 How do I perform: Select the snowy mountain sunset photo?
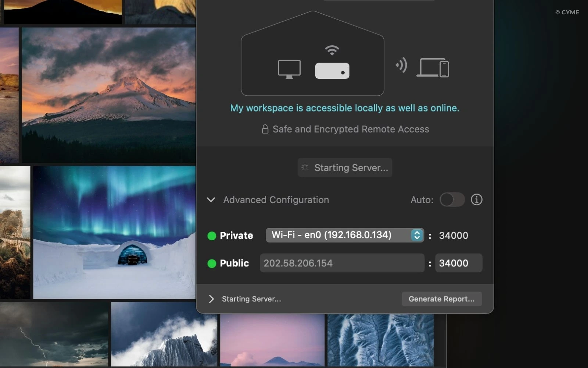[108, 95]
